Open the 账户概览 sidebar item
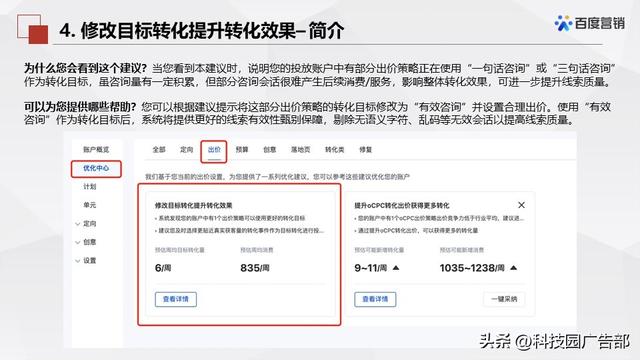This screenshot has height=360, width=640. coord(96,149)
